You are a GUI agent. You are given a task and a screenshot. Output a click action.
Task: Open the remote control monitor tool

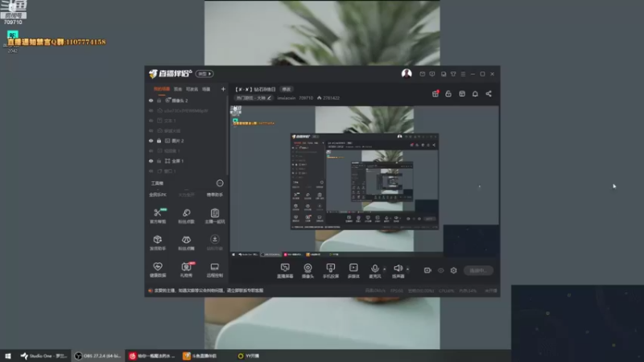(x=215, y=269)
